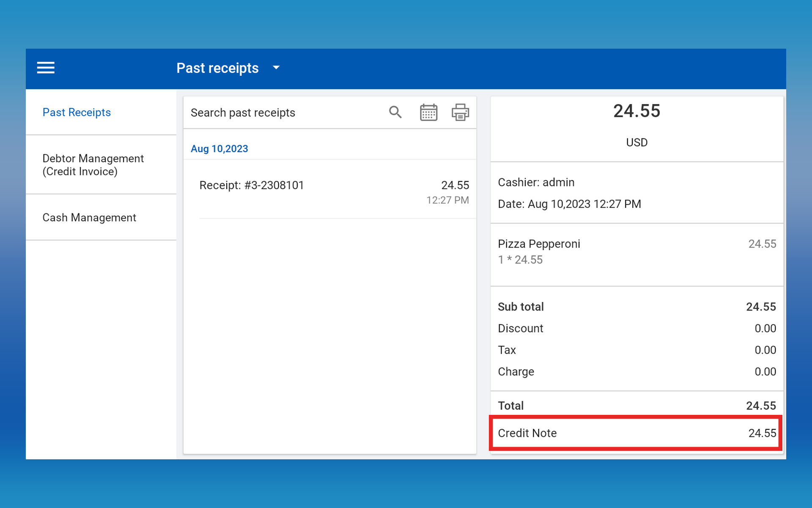The width and height of the screenshot is (812, 508).
Task: Click the Past receipts header title
Action: 217,68
